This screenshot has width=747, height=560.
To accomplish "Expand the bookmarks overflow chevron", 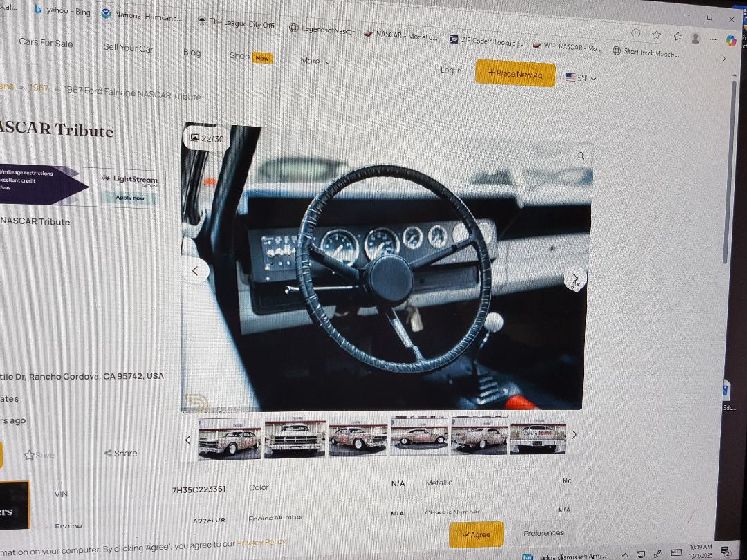I will [x=724, y=59].
